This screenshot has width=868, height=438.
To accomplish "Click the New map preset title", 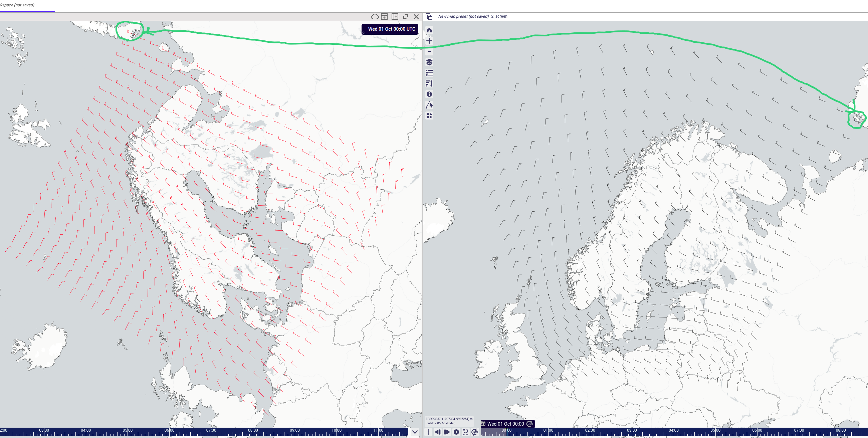I will point(463,16).
